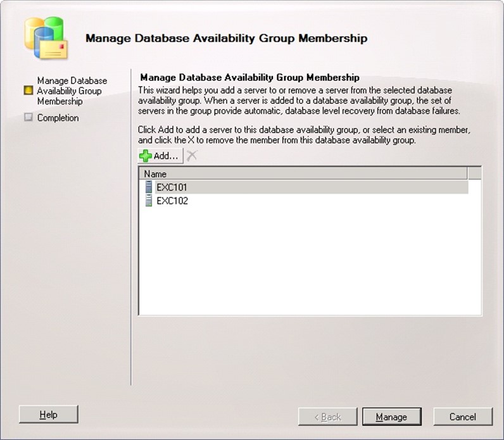Click the blank header area right of Name
Screen dimensions: 504x440
474,173
